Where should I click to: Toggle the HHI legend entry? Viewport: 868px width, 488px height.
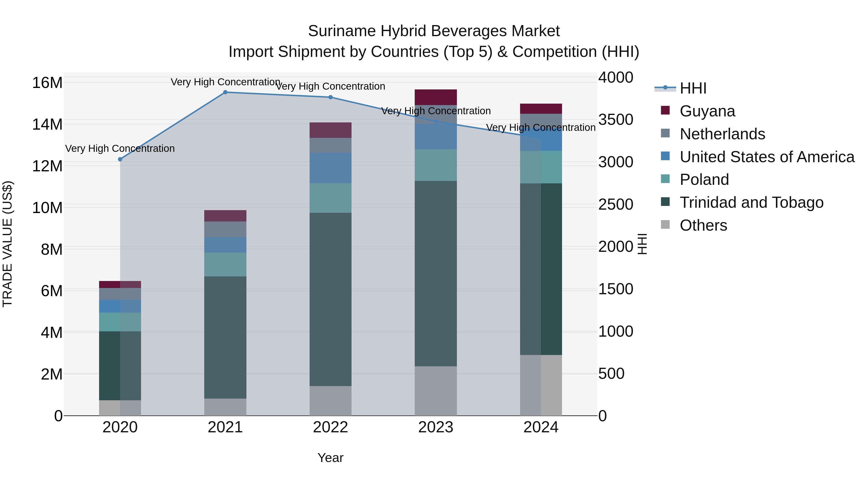[x=681, y=88]
